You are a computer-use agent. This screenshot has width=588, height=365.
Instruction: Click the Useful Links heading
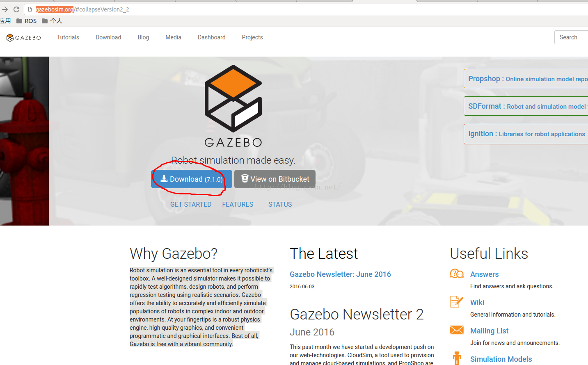point(489,254)
